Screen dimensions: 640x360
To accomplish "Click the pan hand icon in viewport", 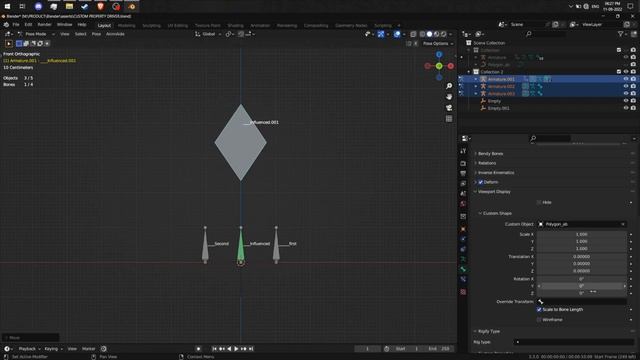I will [449, 97].
